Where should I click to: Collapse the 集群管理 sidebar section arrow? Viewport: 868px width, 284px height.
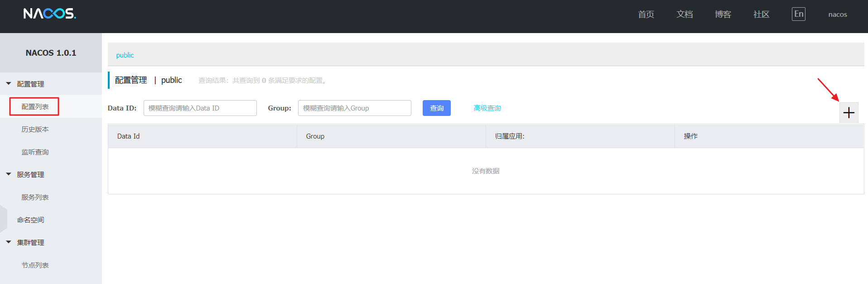pyautogui.click(x=9, y=242)
